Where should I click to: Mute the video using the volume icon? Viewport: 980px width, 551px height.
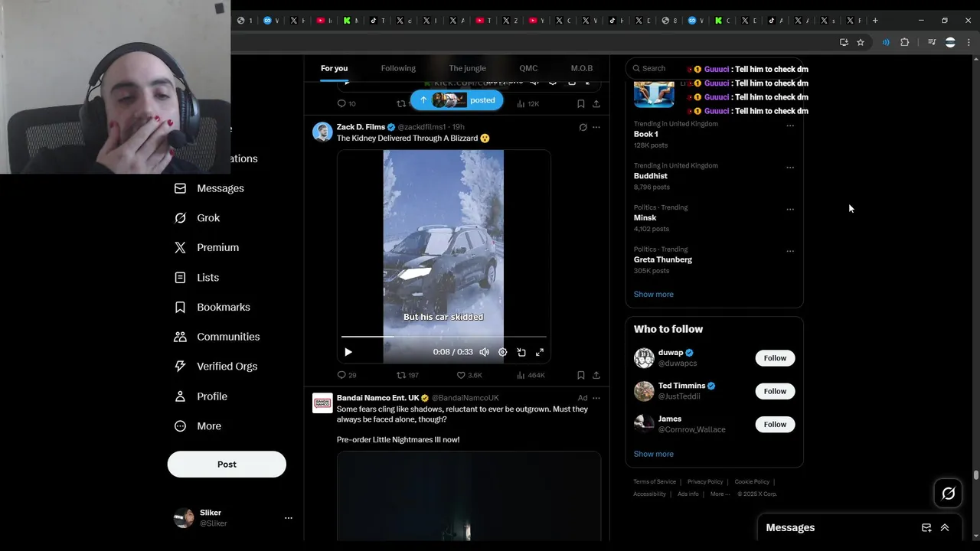[484, 352]
